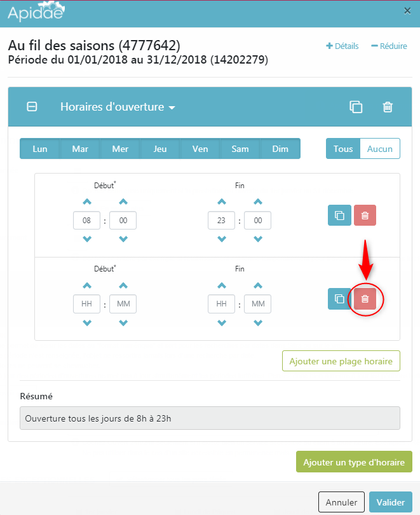Duplicate the Horaires d'ouverture block

(x=356, y=107)
